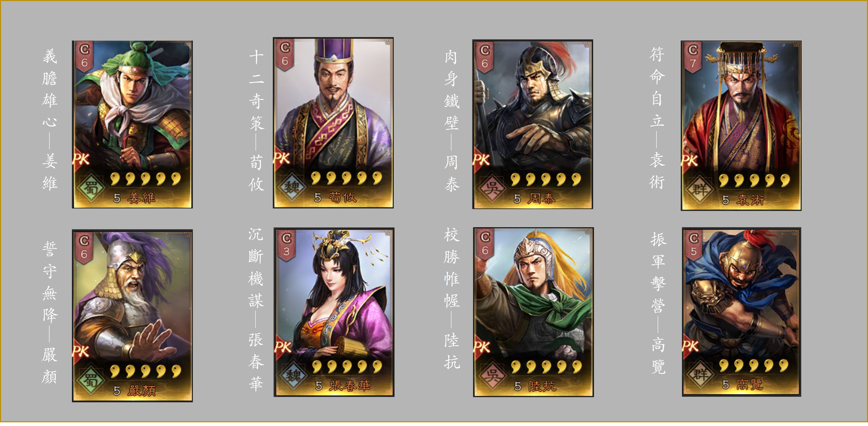The height and width of the screenshot is (426, 868).
Task: Click the vertical title 符命自立—袁術
Action: [x=657, y=118]
